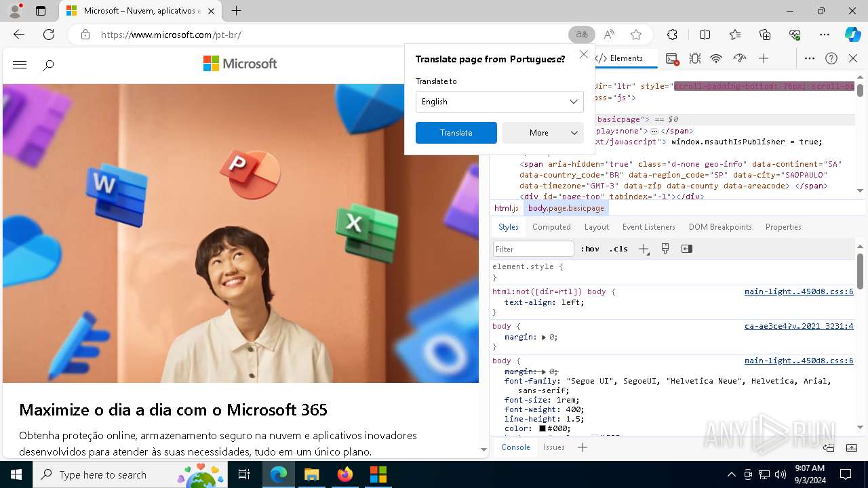Click the Microsoft logo on the page
This screenshot has height=488, width=868.
(240, 64)
